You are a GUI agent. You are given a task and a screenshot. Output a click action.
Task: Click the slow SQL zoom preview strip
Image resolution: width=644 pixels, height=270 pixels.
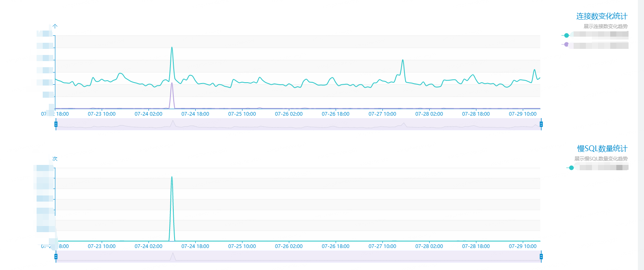click(298, 257)
